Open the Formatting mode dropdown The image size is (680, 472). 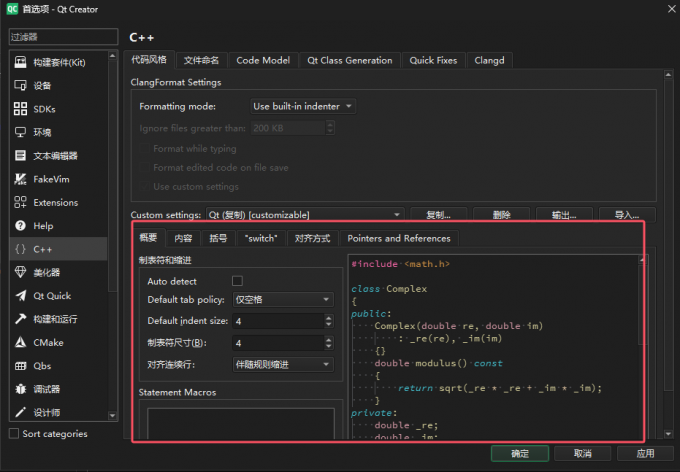point(302,106)
